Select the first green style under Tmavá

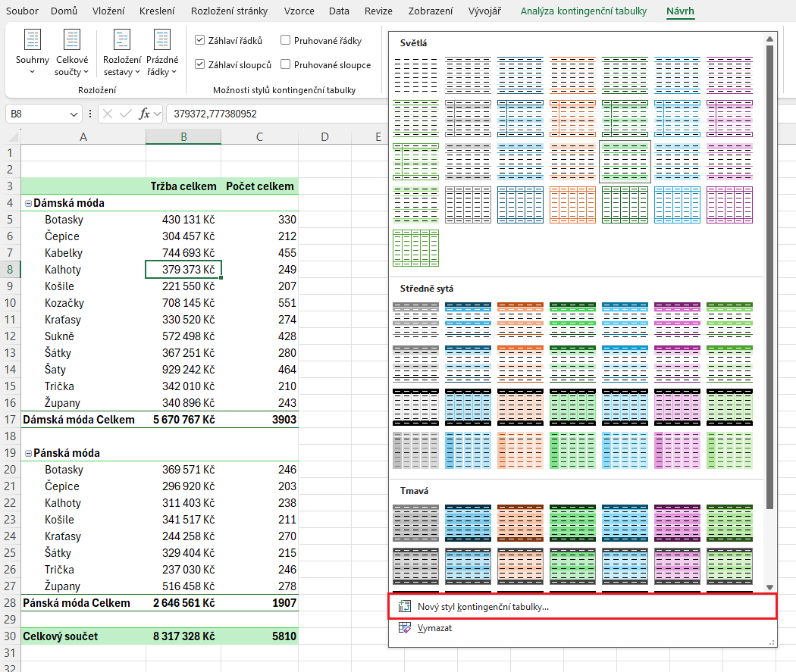572,523
